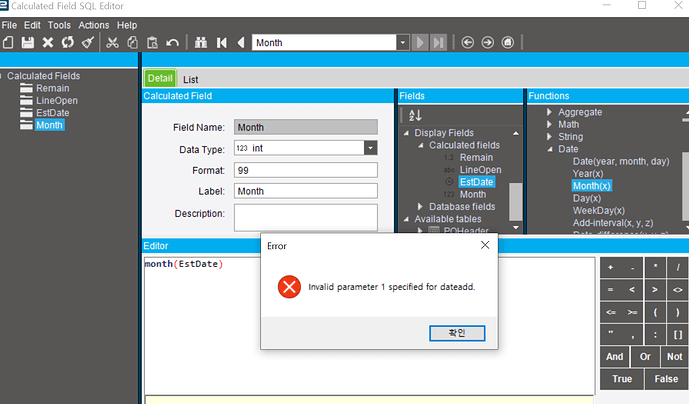Click the 확인 confirm button
This screenshot has height=404, width=689.
tap(457, 333)
